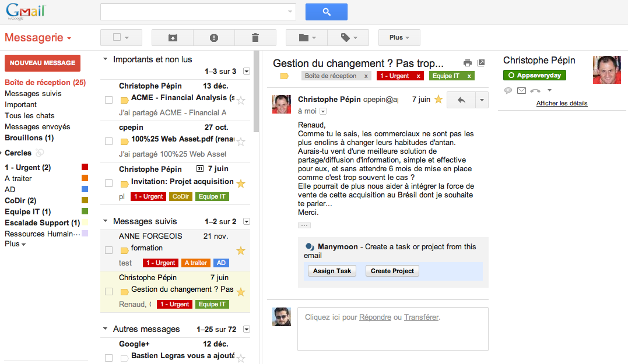Image resolution: width=628 pixels, height=364 pixels.
Task: Open the message in a new window
Action: click(x=480, y=62)
